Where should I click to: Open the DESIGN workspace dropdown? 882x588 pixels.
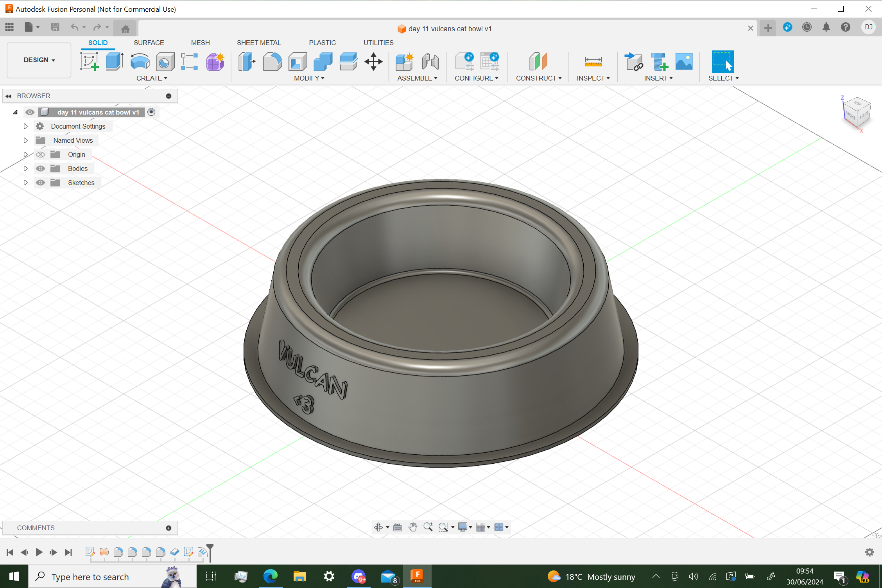click(39, 60)
